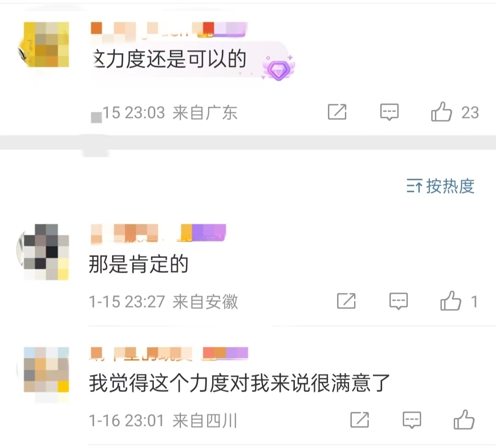Like the comment from 广东
Screen dimensions: 496x448
click(442, 112)
